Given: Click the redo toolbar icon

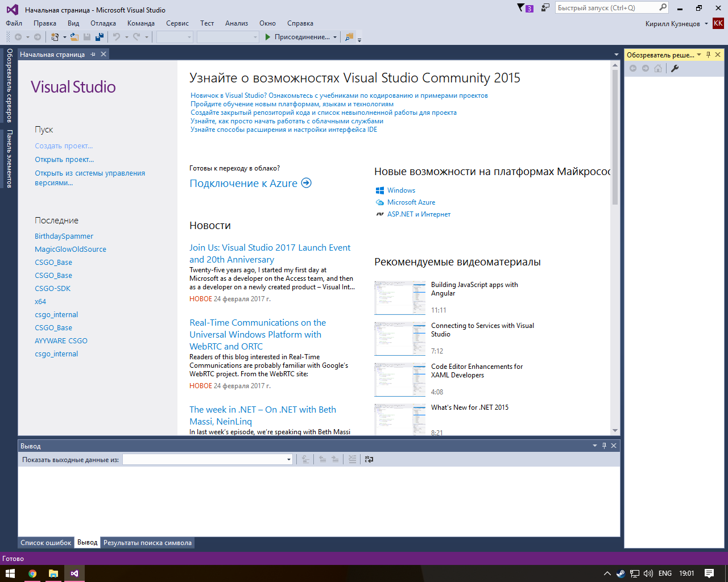Looking at the screenshot, I should 136,37.
